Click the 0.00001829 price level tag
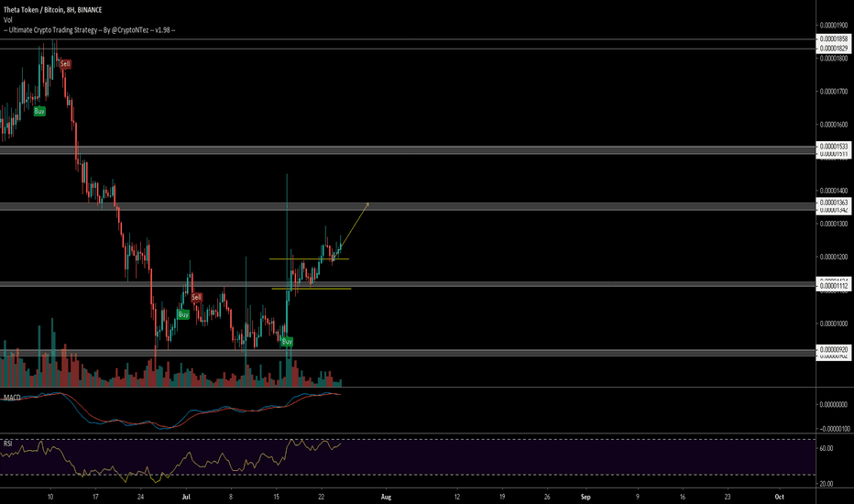The height and width of the screenshot is (504, 854). click(833, 49)
